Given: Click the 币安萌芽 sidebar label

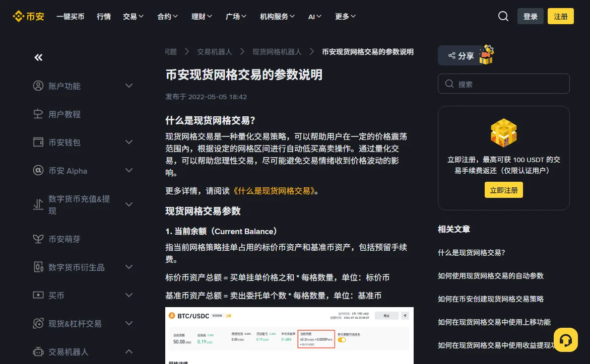Looking at the screenshot, I should pos(64,239).
